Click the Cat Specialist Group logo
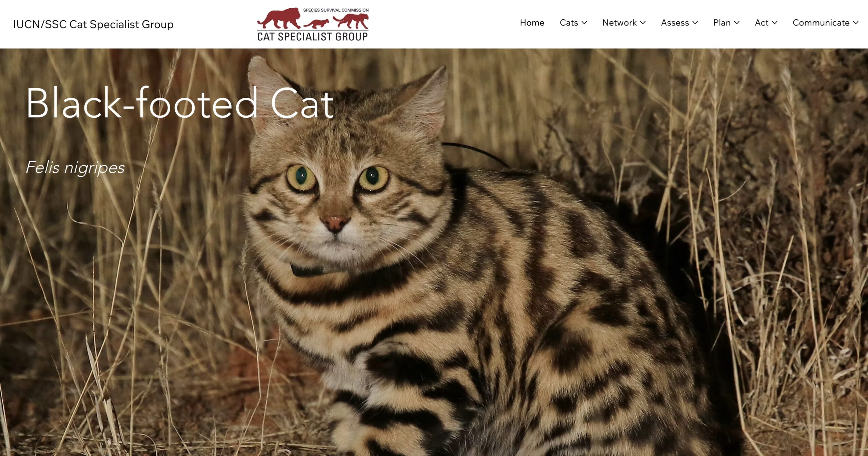Viewport: 868px width, 456px height. 313,24
